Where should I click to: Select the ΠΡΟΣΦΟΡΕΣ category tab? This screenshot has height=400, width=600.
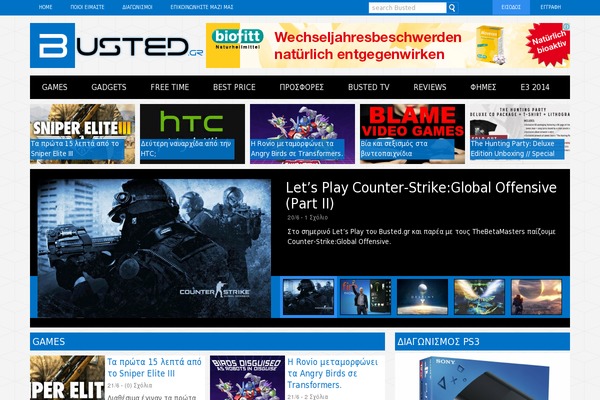pos(302,87)
